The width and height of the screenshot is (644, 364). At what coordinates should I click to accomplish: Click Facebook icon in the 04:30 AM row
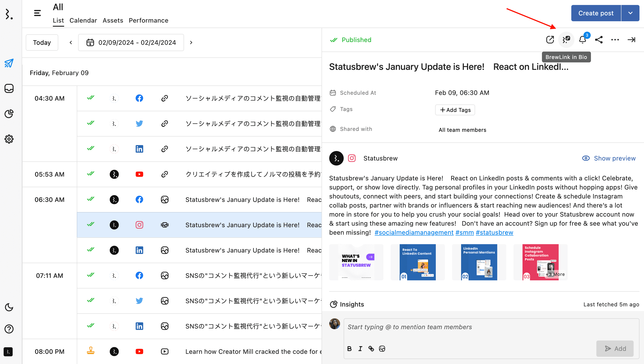139,98
